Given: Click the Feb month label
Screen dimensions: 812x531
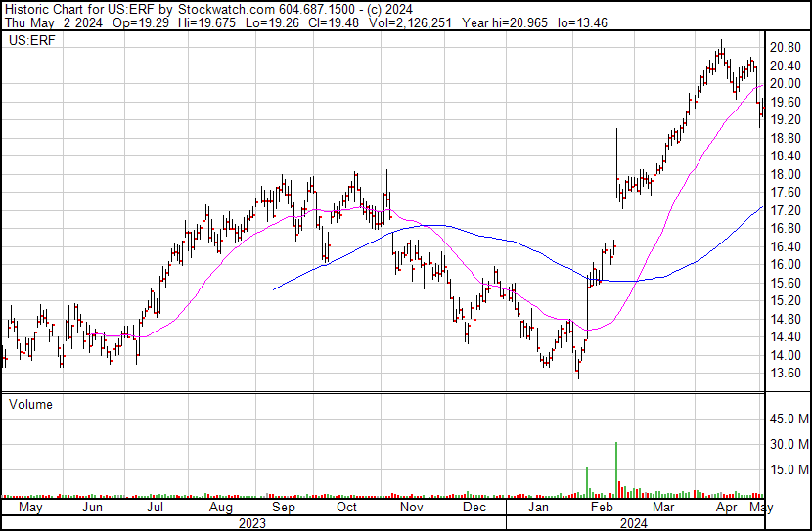Looking at the screenshot, I should 602,507.
